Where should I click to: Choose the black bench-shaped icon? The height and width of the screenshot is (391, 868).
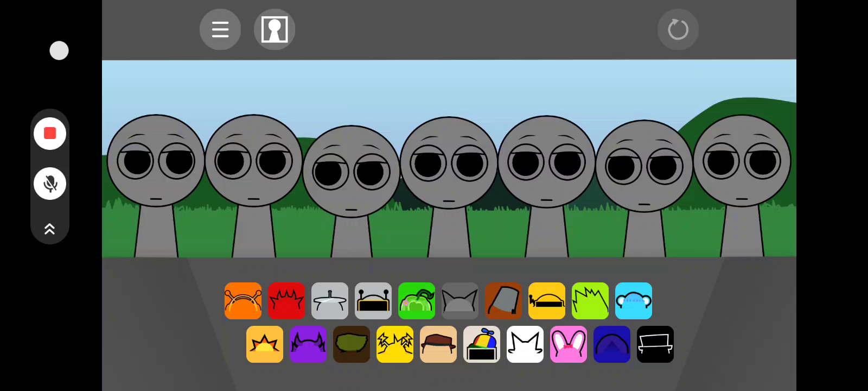point(655,344)
